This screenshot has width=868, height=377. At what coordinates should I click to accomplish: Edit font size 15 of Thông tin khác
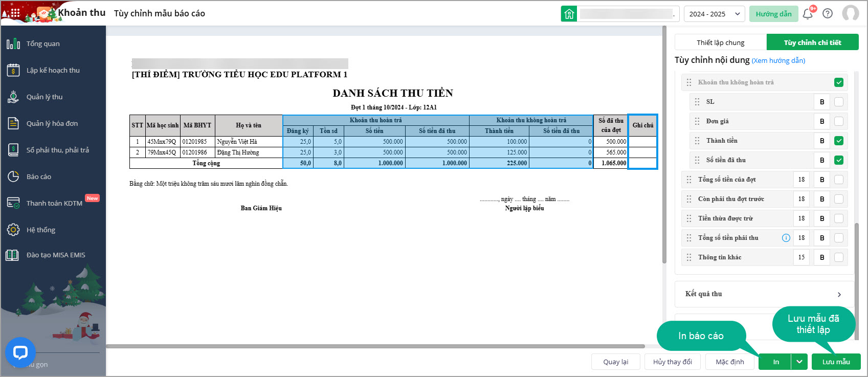click(802, 257)
